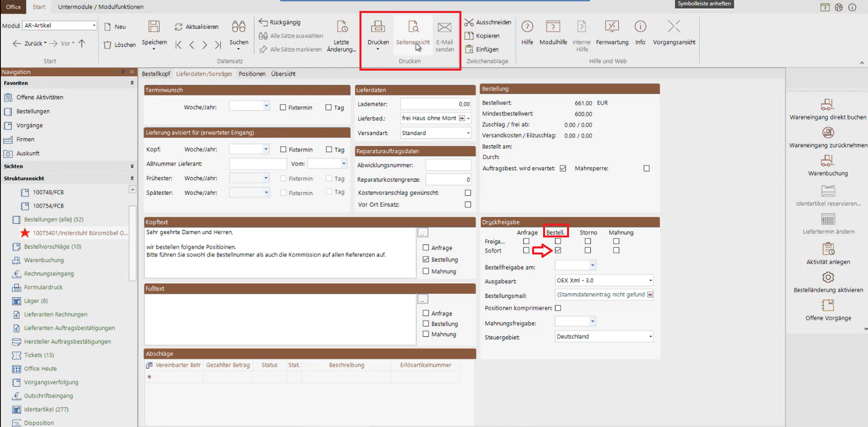
Task: Switch to the Positionen tab
Action: pos(252,74)
